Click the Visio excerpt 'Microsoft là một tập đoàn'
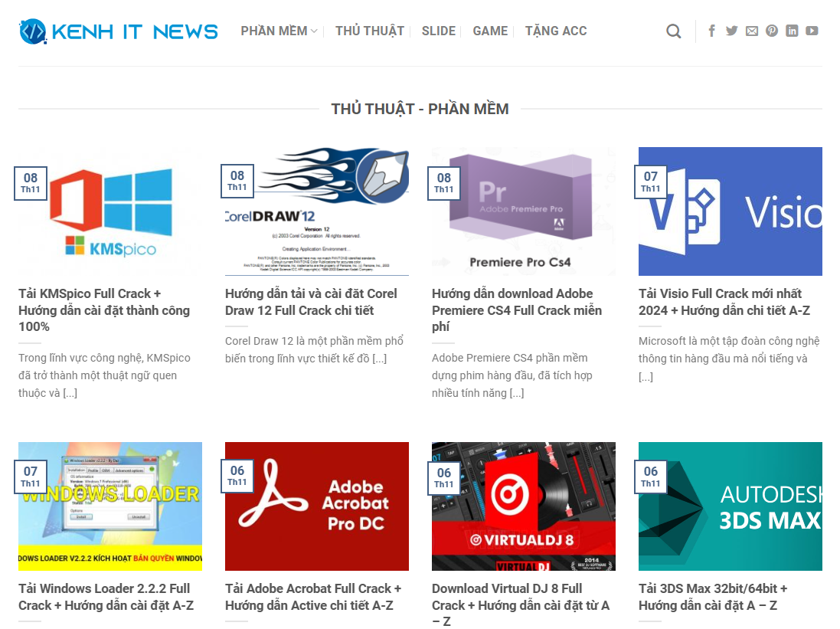Screen dimensions: 840x629 (x=729, y=359)
